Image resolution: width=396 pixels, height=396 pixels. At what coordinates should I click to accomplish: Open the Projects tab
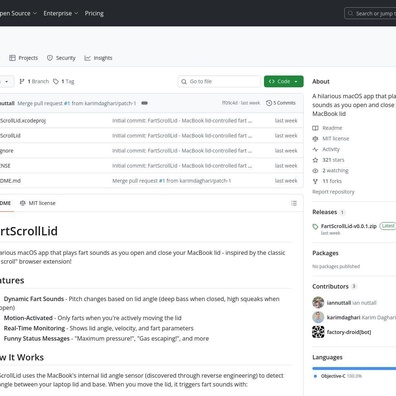click(23, 58)
